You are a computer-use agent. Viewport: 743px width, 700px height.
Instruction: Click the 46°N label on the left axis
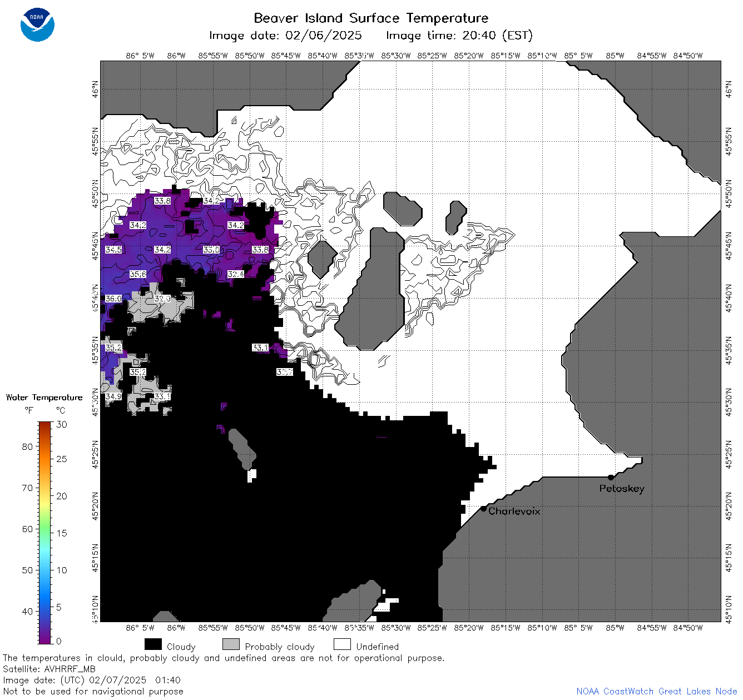pos(96,89)
